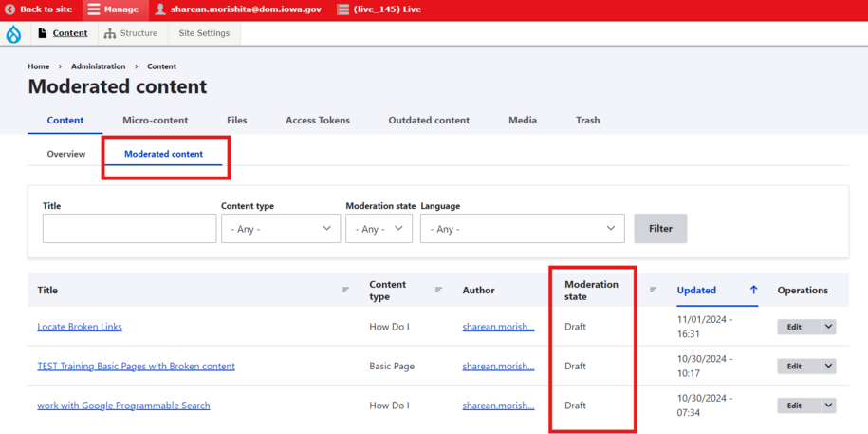Click the live_145 environment icon
The height and width of the screenshot is (434, 868).
click(x=342, y=9)
